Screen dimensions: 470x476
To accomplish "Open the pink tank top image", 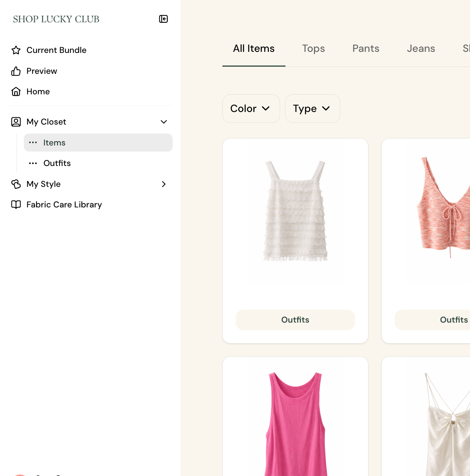I will (x=295, y=424).
